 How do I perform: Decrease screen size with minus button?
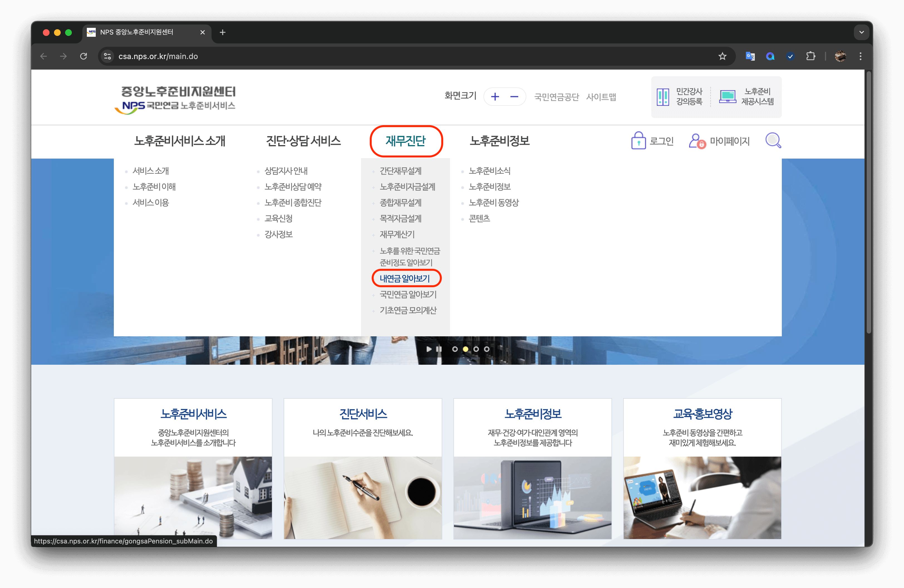[x=514, y=97]
